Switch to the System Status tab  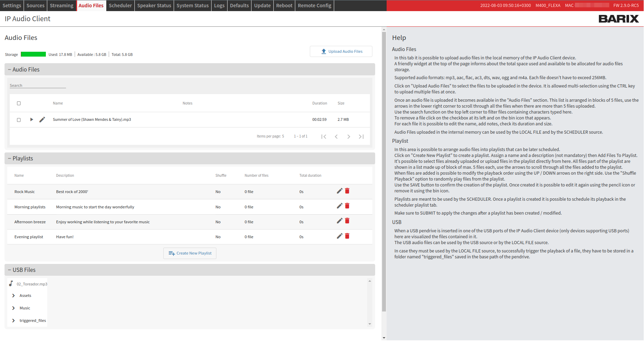coord(192,6)
